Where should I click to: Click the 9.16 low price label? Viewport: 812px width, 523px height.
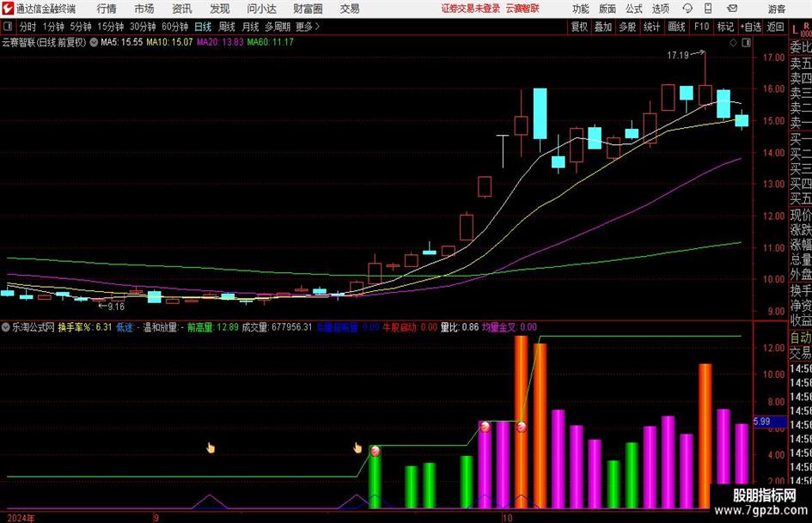point(117,307)
